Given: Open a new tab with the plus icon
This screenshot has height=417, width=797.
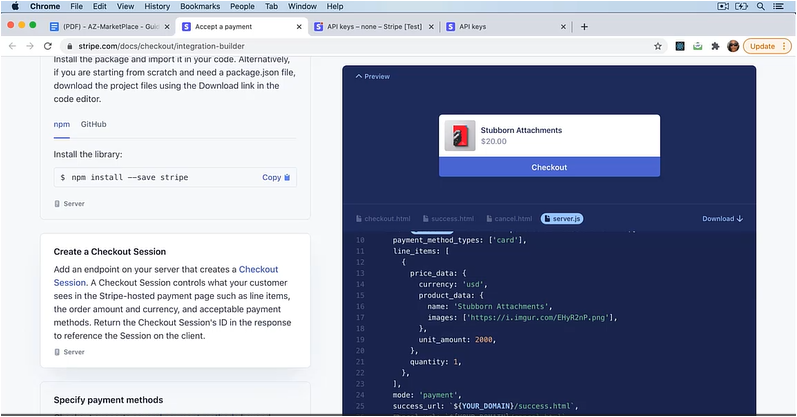Looking at the screenshot, I should (x=584, y=27).
